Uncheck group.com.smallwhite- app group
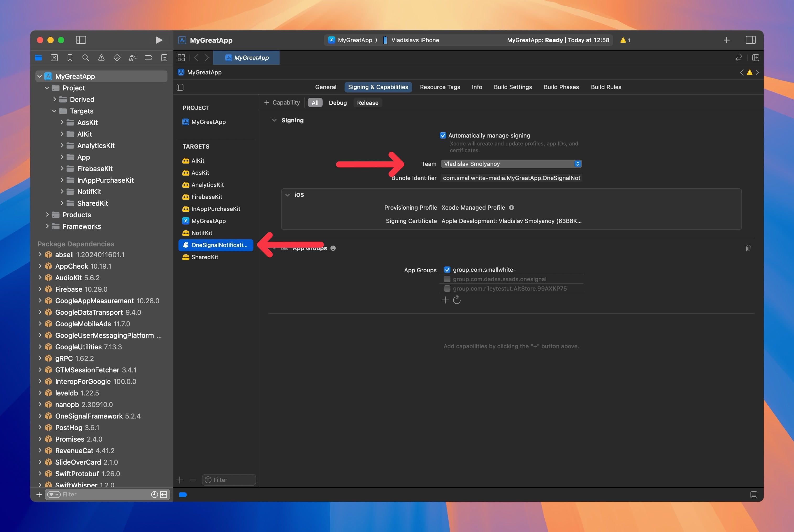Image resolution: width=794 pixels, height=532 pixels. pyautogui.click(x=447, y=270)
